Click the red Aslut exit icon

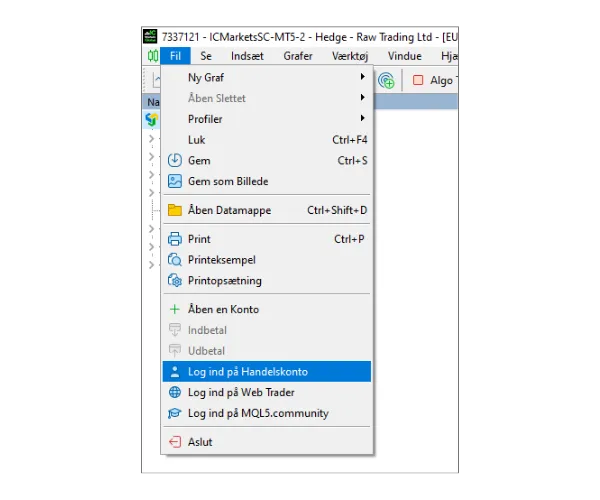coord(175,441)
